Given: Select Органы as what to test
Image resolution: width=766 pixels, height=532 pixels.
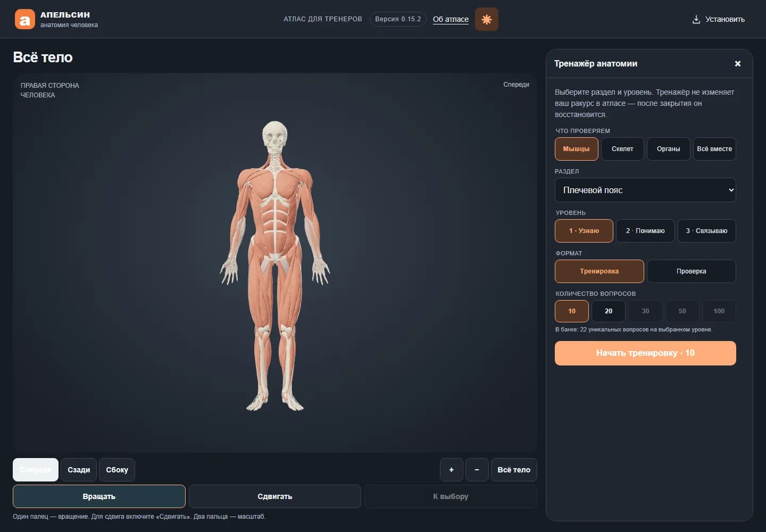Looking at the screenshot, I should click(x=668, y=149).
